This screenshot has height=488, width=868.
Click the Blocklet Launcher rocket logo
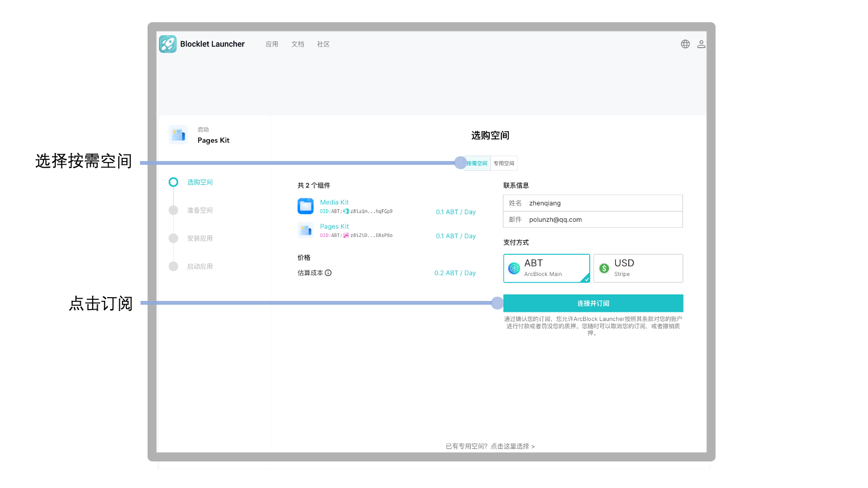point(168,44)
